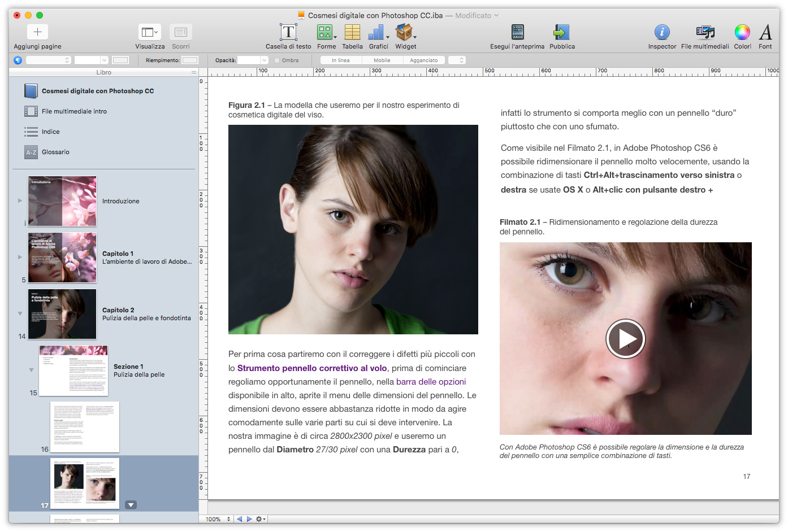The height and width of the screenshot is (532, 788).
Task: Click the Aggiungi pagine plus button
Action: click(37, 32)
